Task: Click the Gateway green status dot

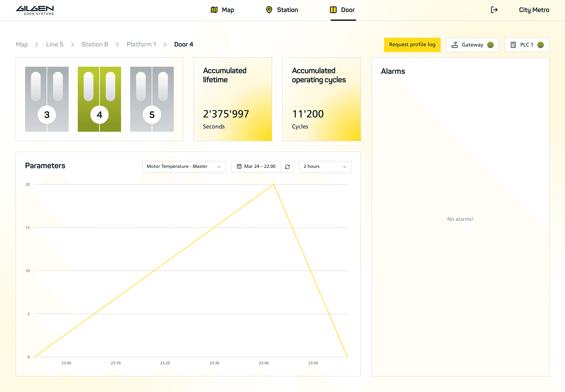Action: coord(490,45)
